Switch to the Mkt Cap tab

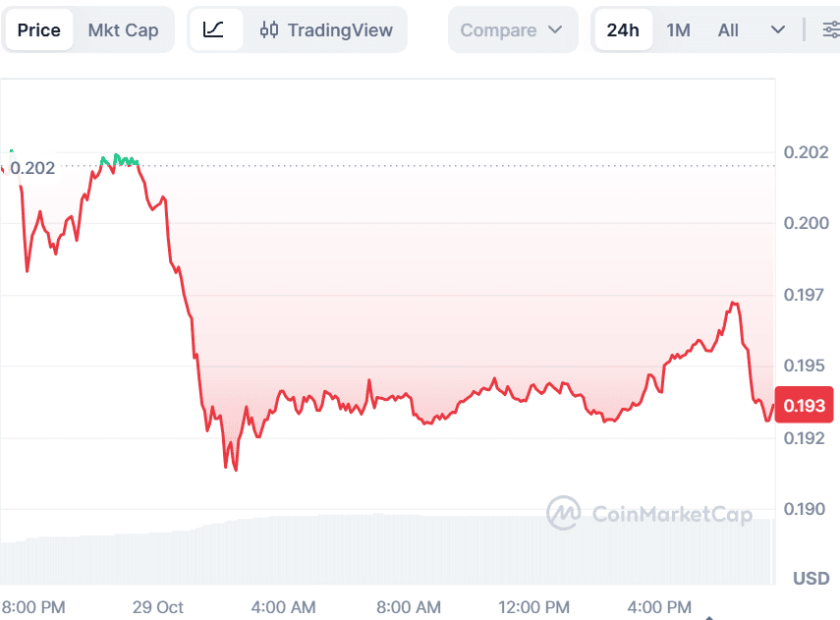[123, 29]
